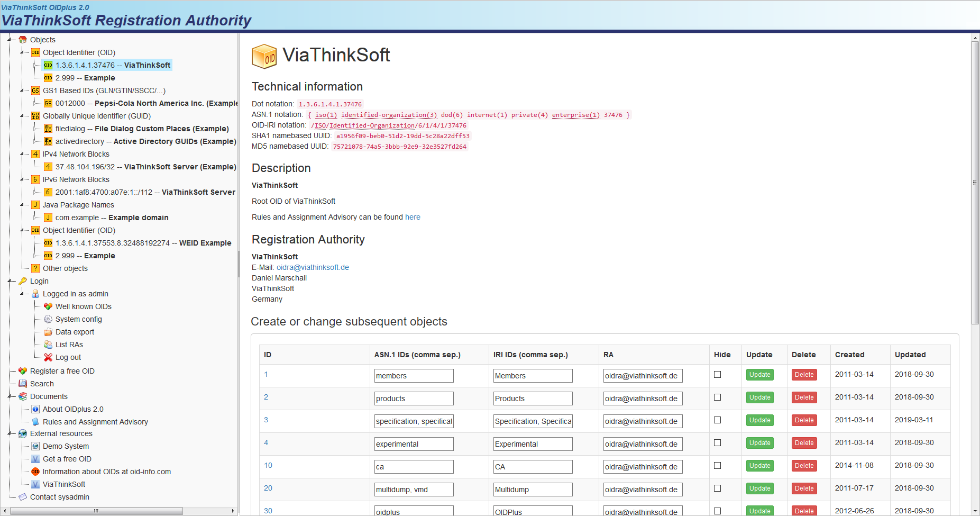This screenshot has height=516, width=980.
Task: Click the Data export folder icon
Action: 48,332
